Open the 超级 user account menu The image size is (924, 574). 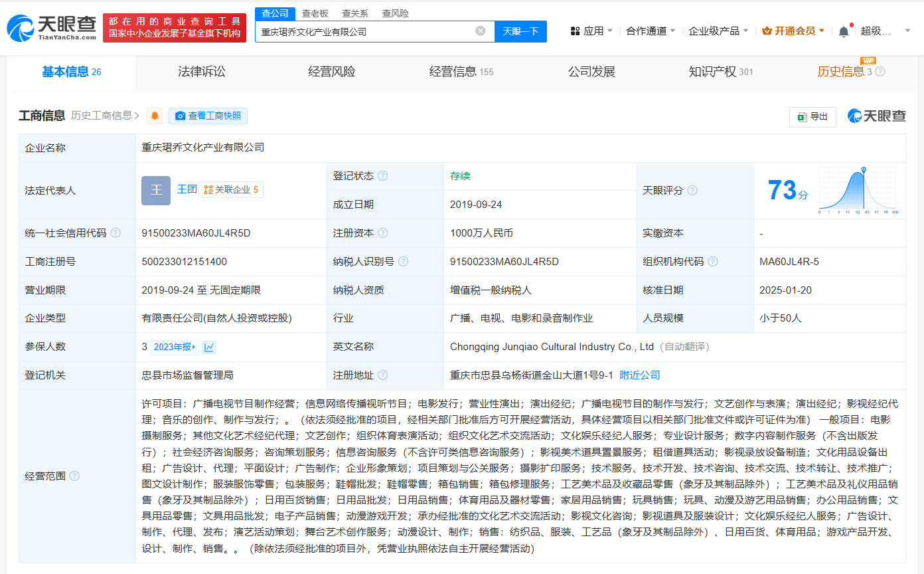tap(886, 31)
